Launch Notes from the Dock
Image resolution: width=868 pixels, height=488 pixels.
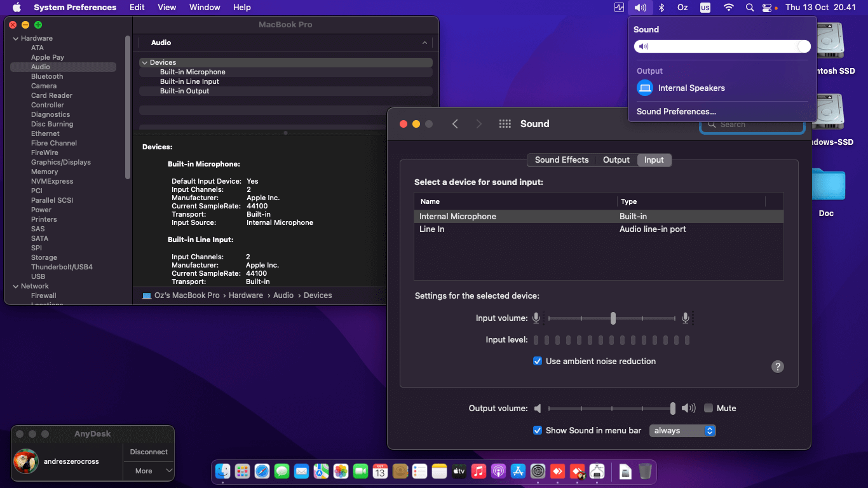pyautogui.click(x=439, y=471)
